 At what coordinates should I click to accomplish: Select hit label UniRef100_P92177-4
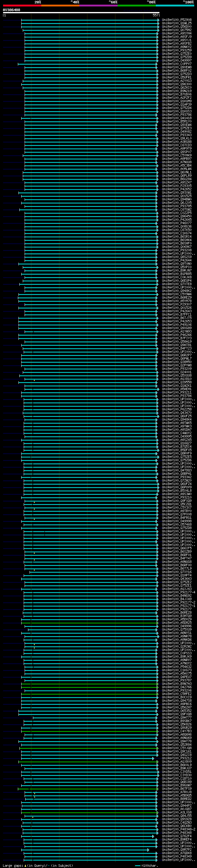178,592
